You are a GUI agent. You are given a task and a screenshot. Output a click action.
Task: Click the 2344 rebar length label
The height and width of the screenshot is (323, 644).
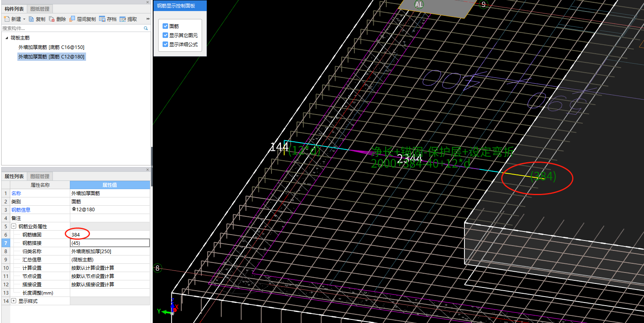(409, 159)
